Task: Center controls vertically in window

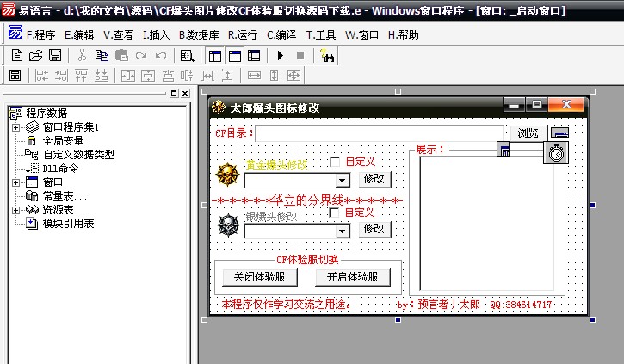Action: (x=148, y=75)
